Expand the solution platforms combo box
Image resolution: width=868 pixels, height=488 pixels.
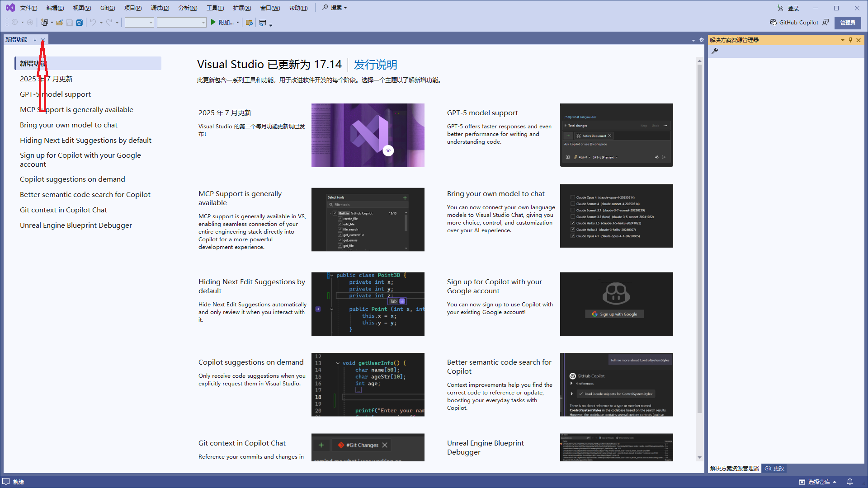tap(181, 23)
